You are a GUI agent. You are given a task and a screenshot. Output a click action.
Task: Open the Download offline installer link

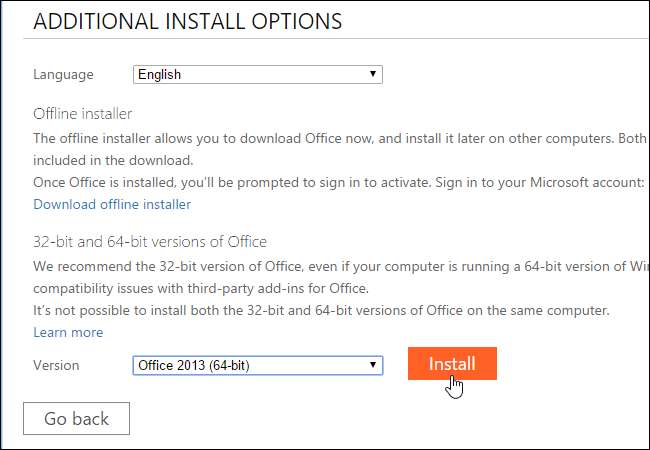point(112,204)
